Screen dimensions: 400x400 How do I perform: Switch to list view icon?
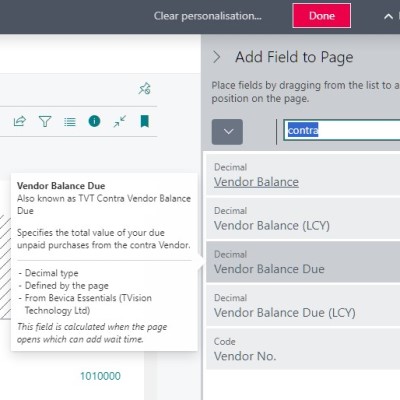point(70,122)
